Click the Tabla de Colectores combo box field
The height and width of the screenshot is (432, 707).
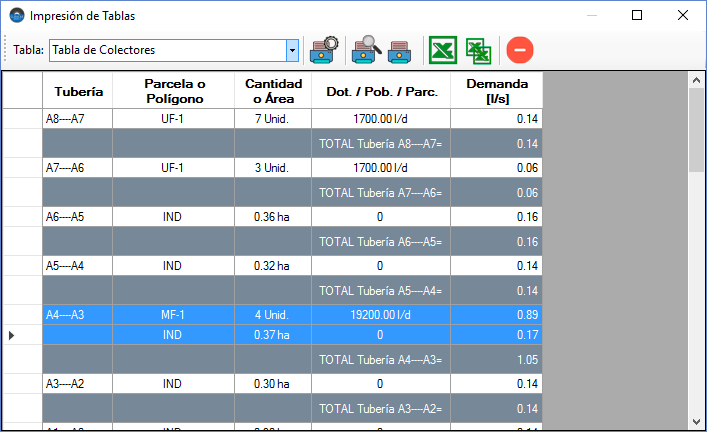click(x=174, y=50)
